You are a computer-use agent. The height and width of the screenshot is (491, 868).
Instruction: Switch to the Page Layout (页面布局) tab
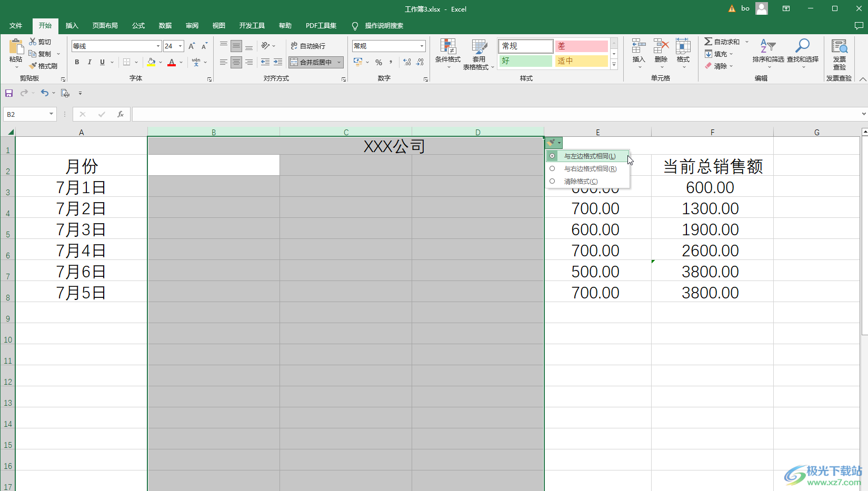coord(105,25)
